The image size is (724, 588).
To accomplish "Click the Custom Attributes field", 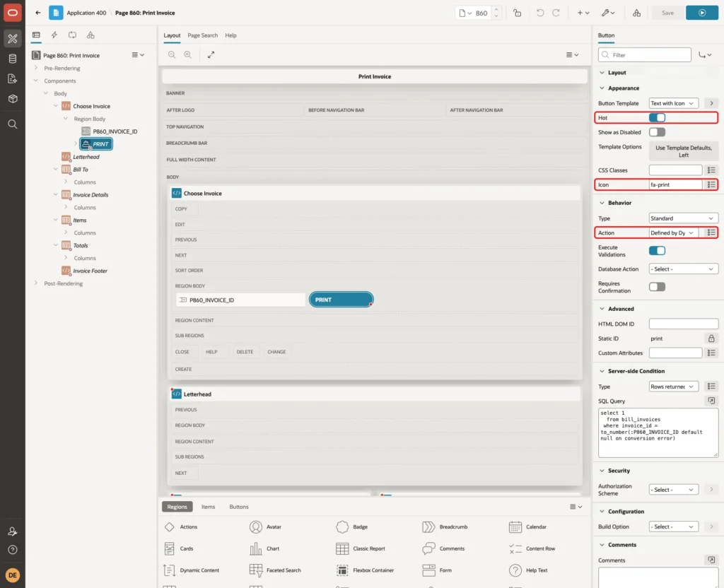I will (675, 353).
